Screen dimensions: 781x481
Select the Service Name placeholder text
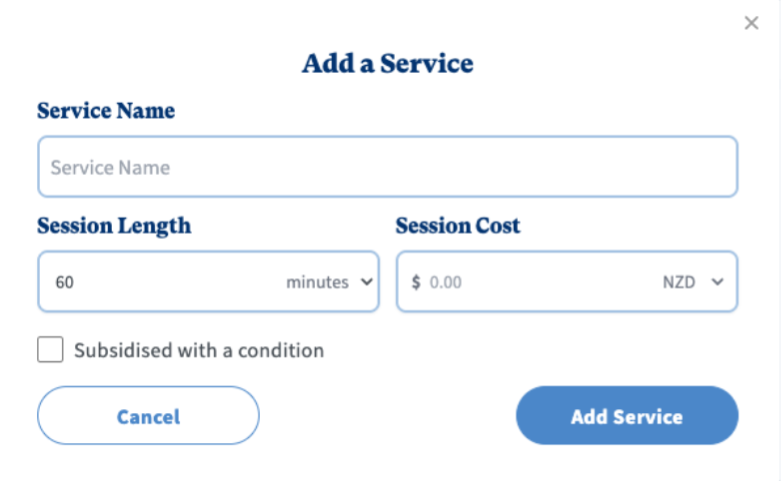(110, 168)
